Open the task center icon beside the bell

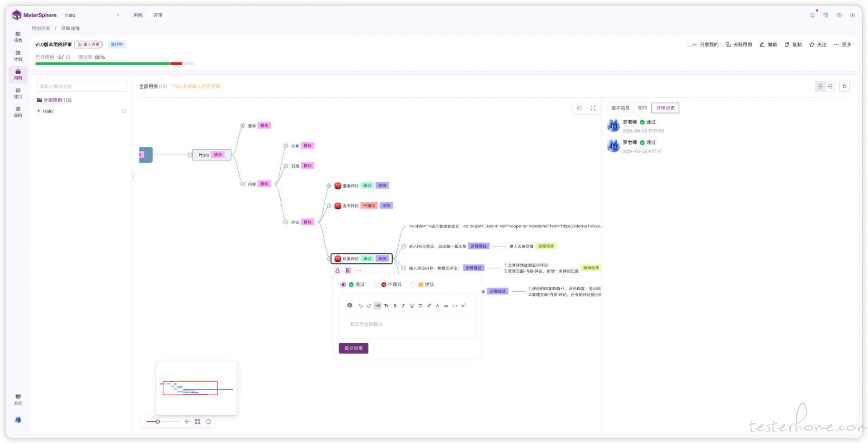click(x=826, y=15)
